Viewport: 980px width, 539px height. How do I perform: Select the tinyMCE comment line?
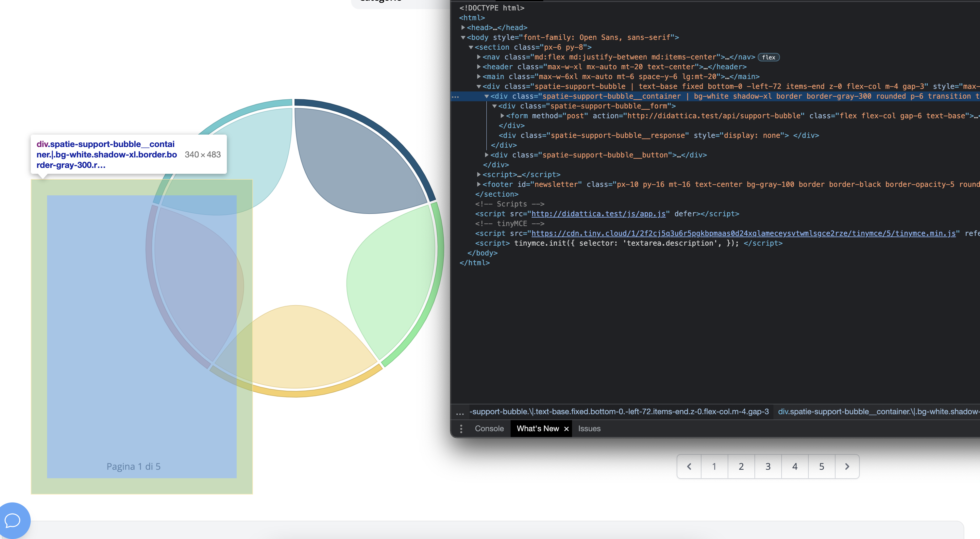coord(510,223)
